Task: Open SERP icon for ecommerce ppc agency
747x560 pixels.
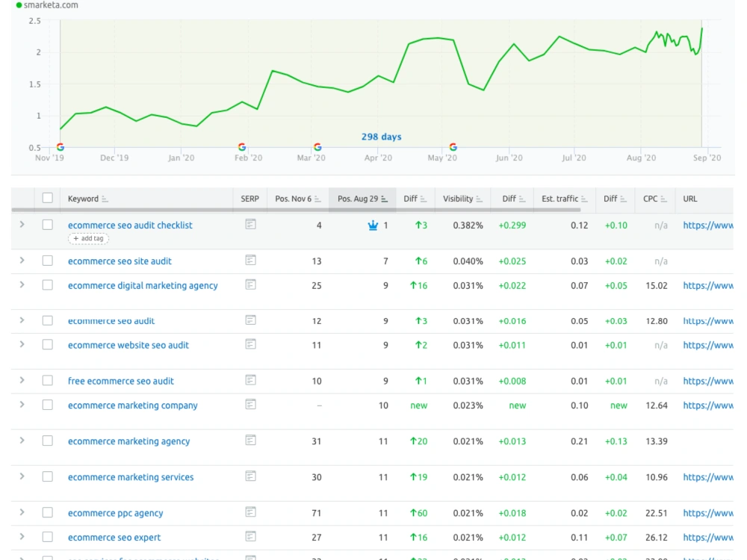Action: (x=250, y=512)
